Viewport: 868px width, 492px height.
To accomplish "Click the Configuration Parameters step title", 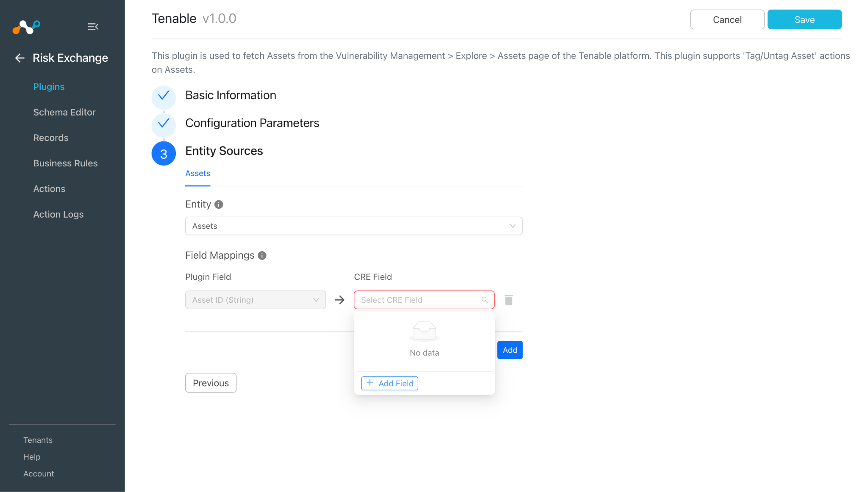I will (252, 123).
